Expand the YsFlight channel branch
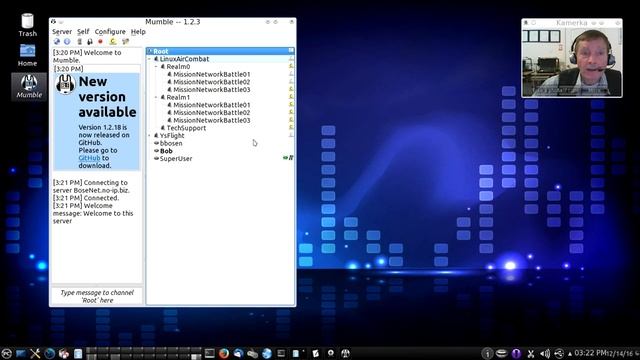640x360 pixels. [x=150, y=136]
